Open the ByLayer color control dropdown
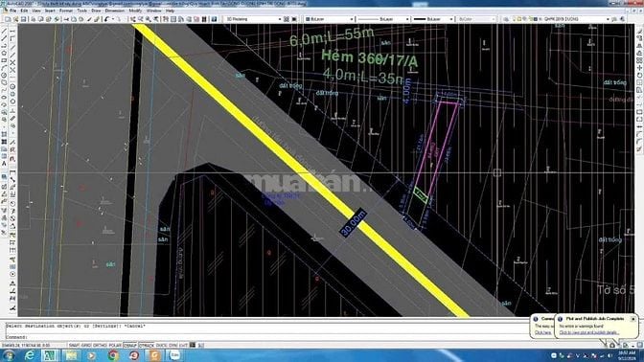The image size is (644, 362). [x=329, y=19]
